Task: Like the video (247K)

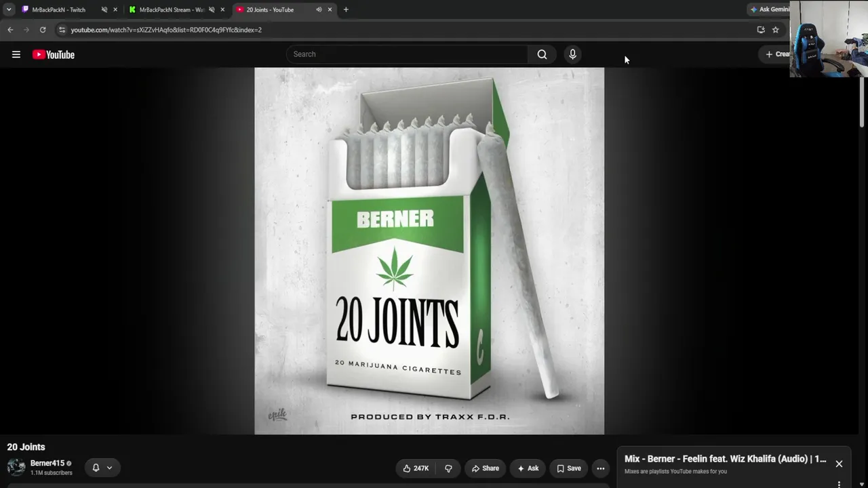Action: [x=416, y=468]
